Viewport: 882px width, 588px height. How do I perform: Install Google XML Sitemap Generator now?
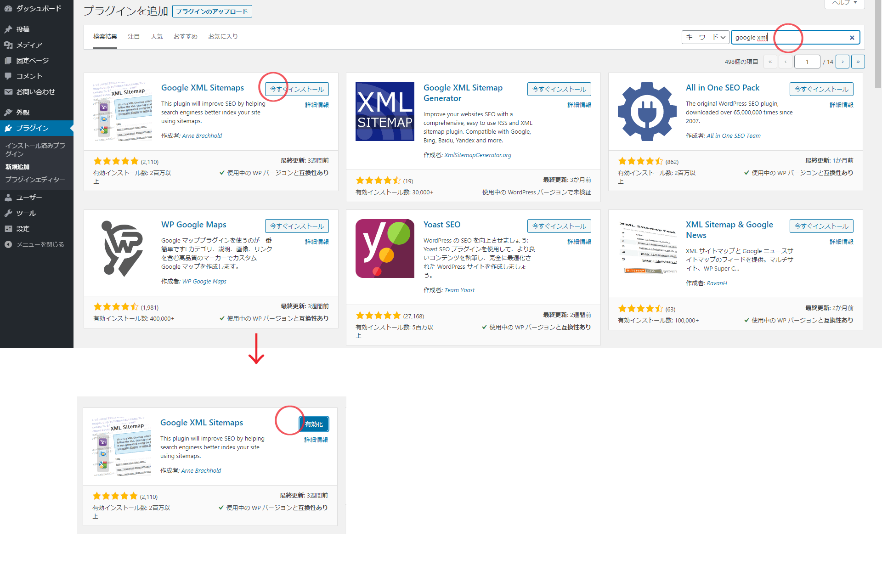[x=559, y=89]
